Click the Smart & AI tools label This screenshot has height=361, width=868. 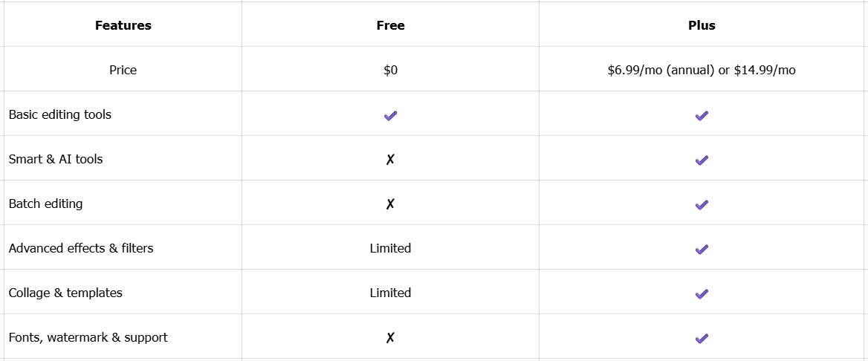56,159
